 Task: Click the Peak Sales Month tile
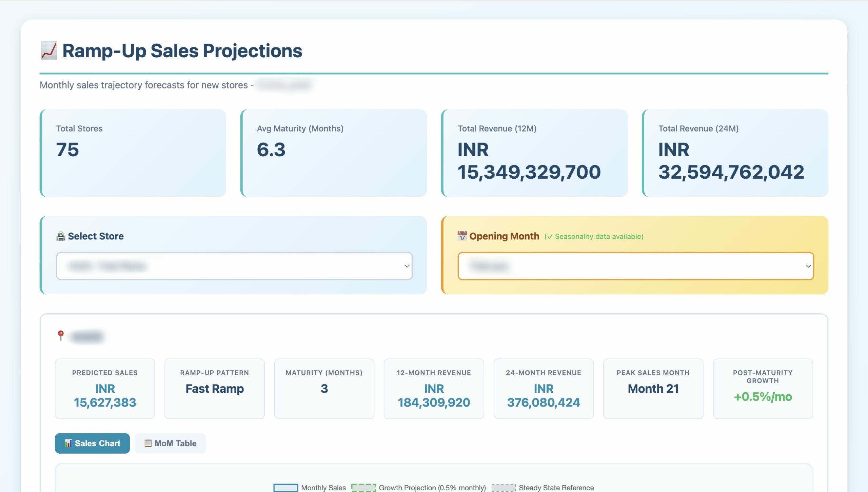click(653, 389)
